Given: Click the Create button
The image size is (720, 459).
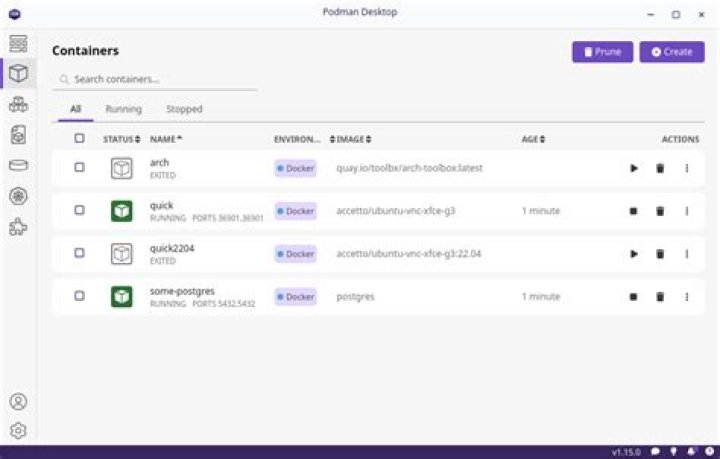Looking at the screenshot, I should [x=672, y=52].
